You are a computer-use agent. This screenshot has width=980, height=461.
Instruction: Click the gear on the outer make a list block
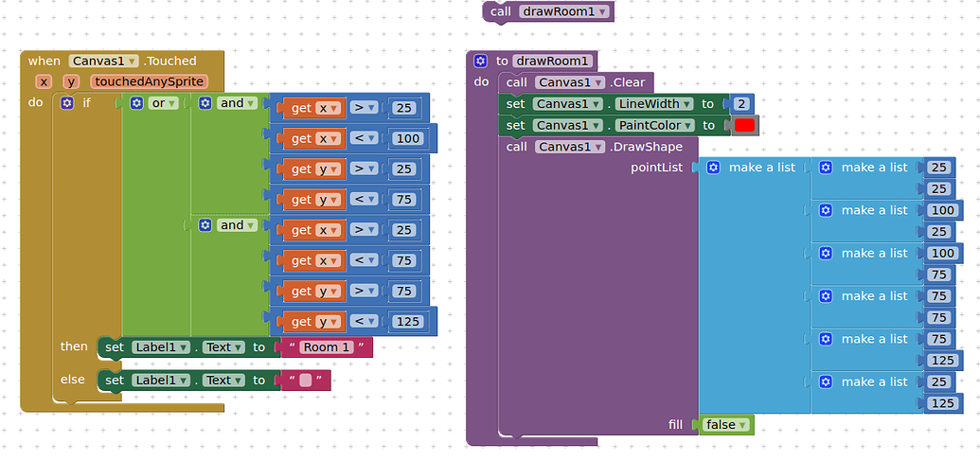tap(713, 168)
